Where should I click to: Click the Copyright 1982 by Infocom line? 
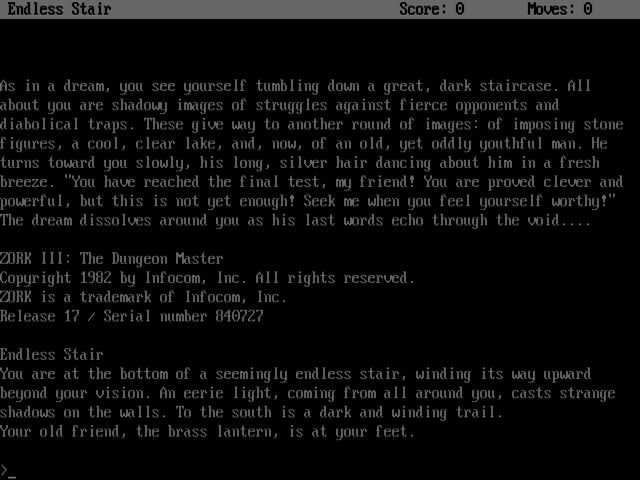point(207,278)
